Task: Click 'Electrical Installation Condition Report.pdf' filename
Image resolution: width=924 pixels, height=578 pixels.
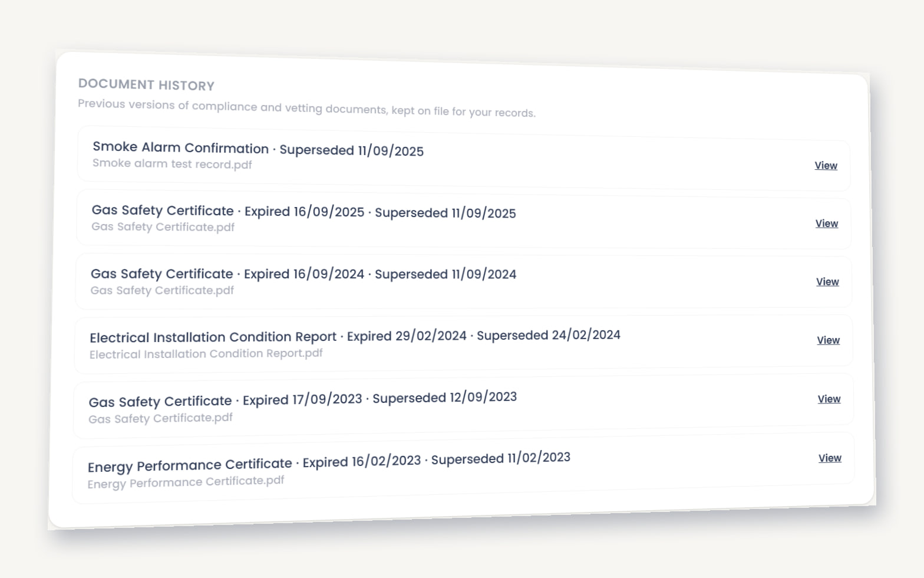Action: 206,354
